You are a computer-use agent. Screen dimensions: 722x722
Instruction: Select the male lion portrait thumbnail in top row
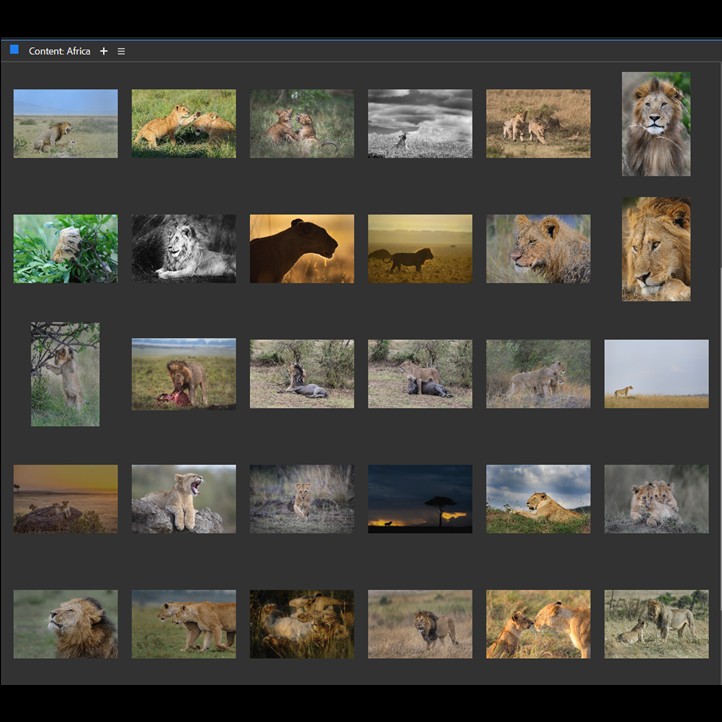tap(655, 123)
